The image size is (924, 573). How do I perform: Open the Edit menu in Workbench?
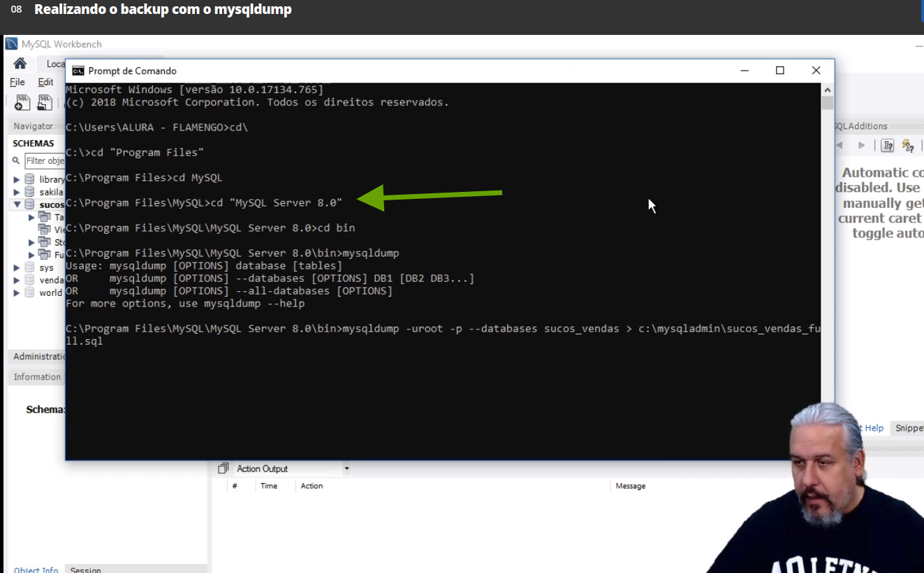point(45,82)
